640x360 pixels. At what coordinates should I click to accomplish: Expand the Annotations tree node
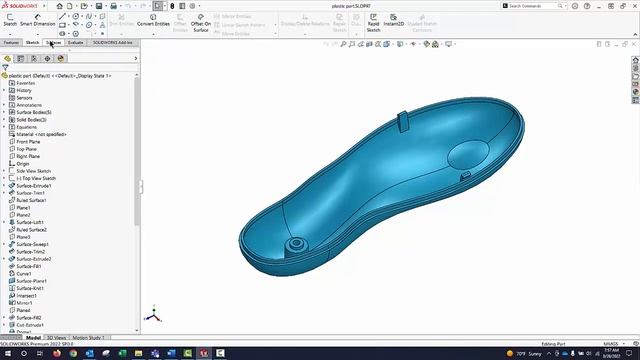tap(4, 105)
